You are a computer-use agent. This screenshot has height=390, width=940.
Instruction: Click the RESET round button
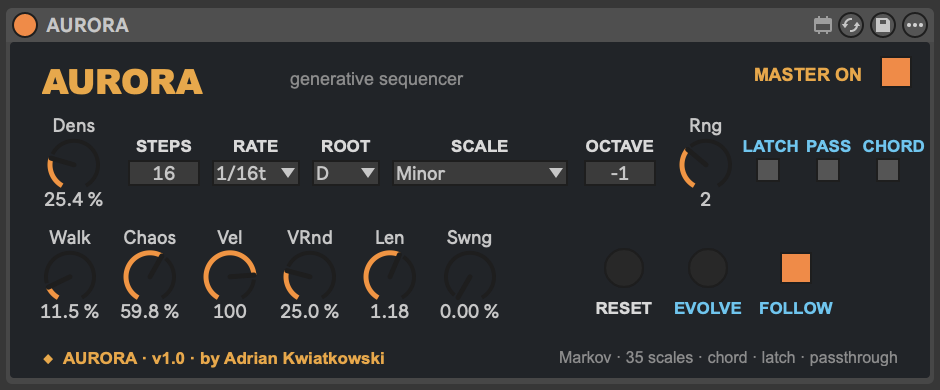tap(623, 268)
